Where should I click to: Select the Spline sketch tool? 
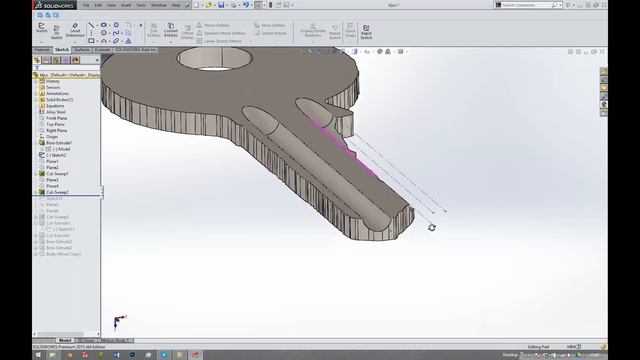(116, 33)
